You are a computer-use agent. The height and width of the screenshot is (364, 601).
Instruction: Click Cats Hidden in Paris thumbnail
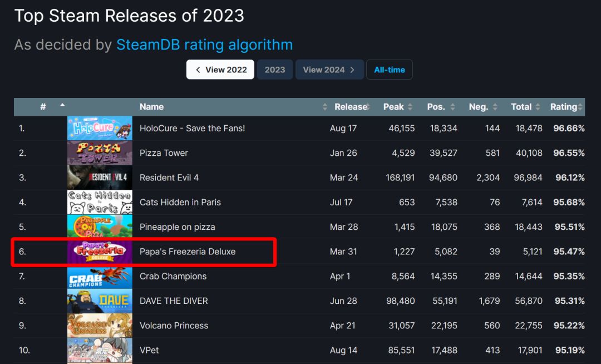100,203
